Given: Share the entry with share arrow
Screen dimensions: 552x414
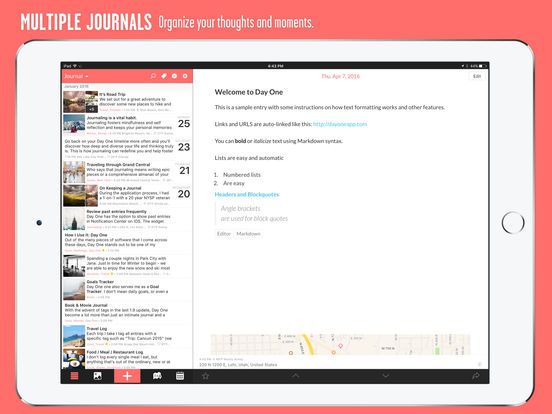Looking at the screenshot, I should (476, 376).
